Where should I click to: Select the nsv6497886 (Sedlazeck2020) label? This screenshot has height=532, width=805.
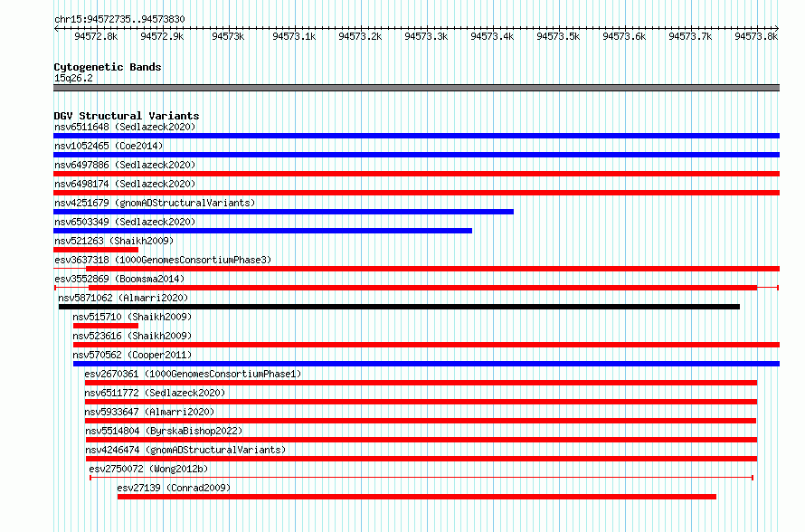(x=125, y=165)
